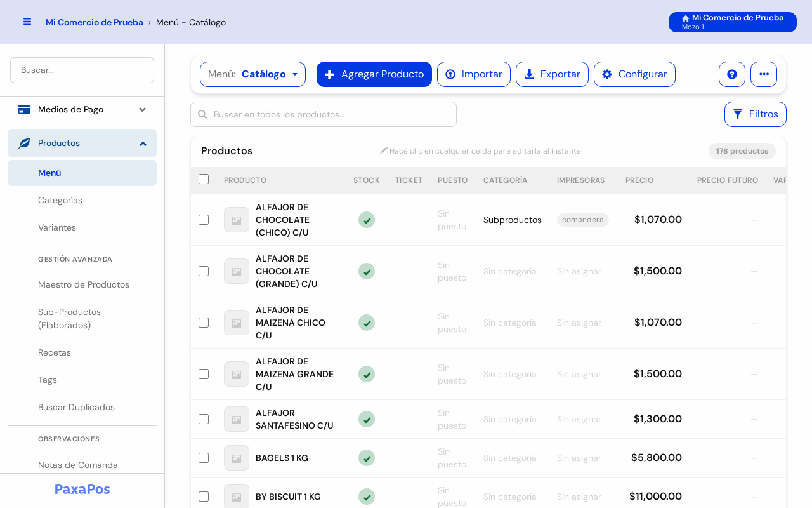Click stock check for ALFAJOR DE MAIZENA GRANDE

(x=367, y=374)
